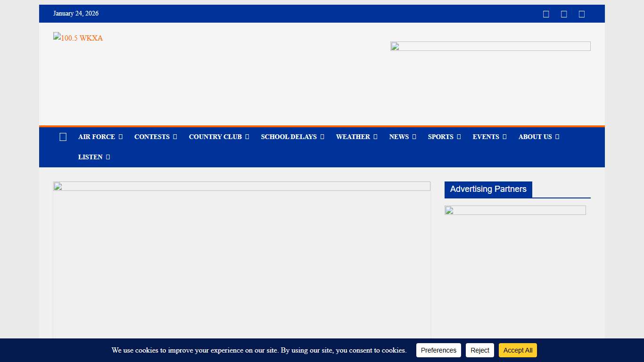Reject cookies with the Reject button

(x=480, y=350)
